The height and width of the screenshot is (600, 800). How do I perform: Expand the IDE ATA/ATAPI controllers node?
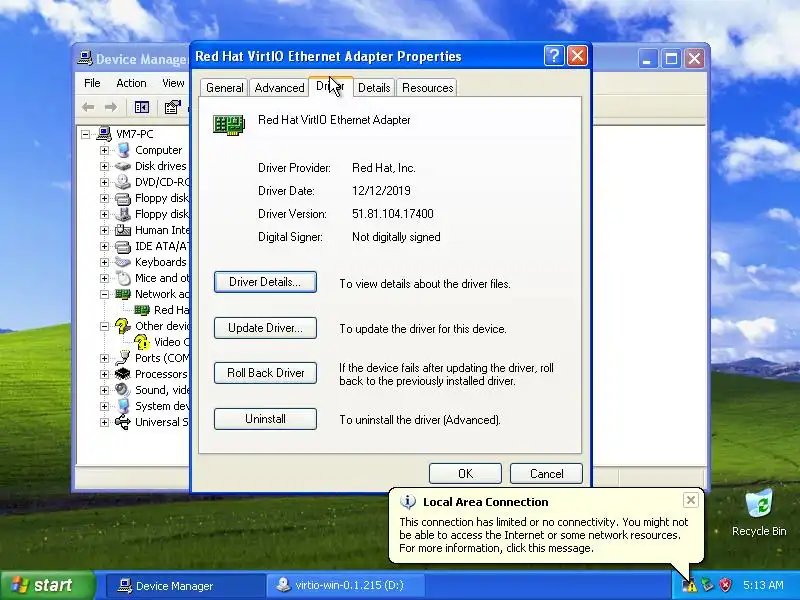pos(104,246)
